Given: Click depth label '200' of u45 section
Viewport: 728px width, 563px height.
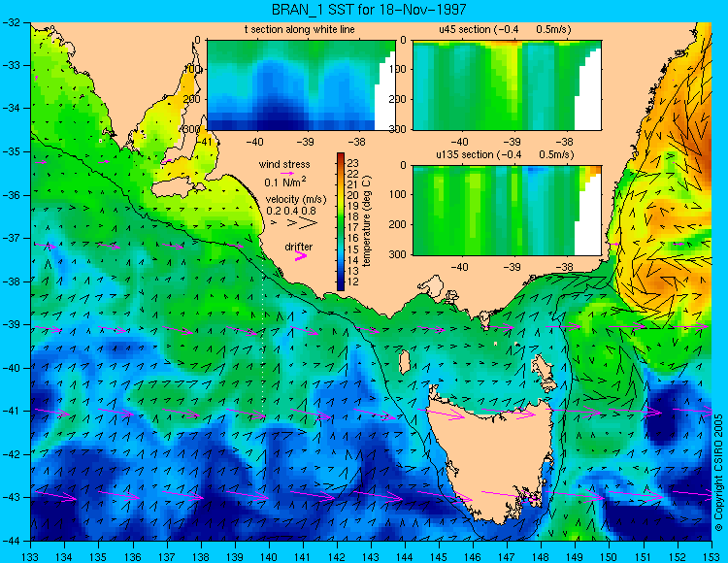Looking at the screenshot, I should click(x=399, y=99).
